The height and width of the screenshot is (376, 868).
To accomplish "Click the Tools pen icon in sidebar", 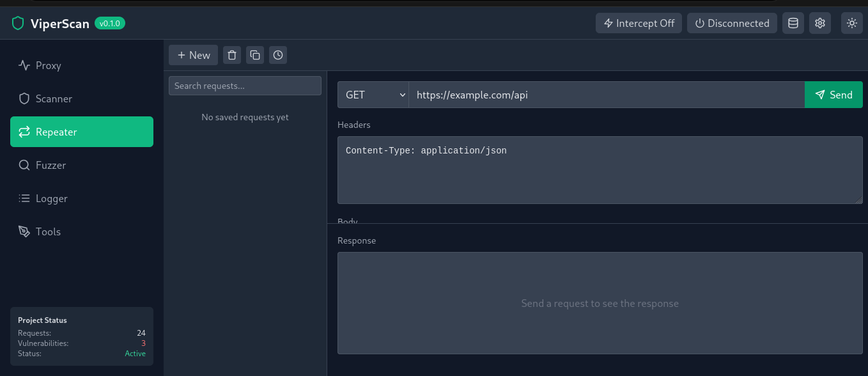I will (24, 231).
